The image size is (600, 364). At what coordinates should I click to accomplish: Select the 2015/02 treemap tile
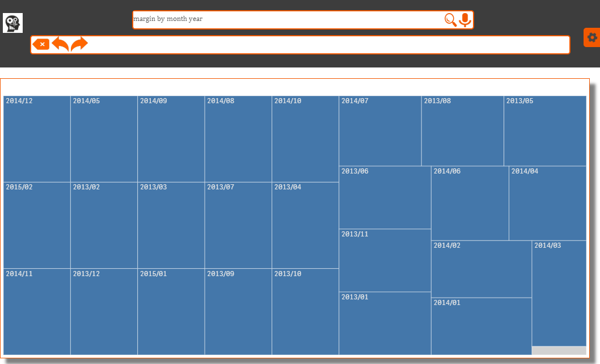click(37, 226)
